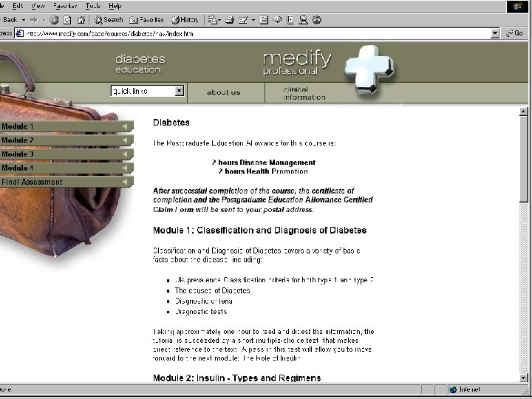Viewport: 532px width, 399px height.
Task: Click the page icon in the address bar
Action: coord(20,33)
